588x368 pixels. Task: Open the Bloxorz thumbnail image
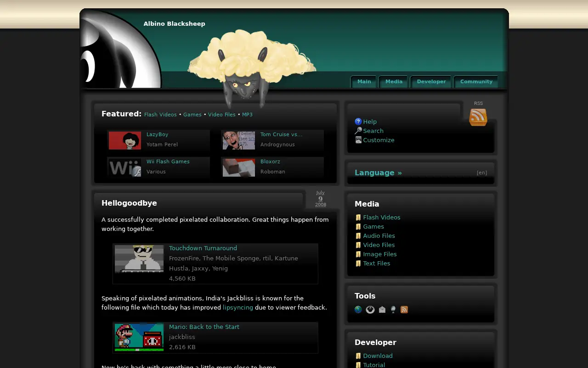239,167
